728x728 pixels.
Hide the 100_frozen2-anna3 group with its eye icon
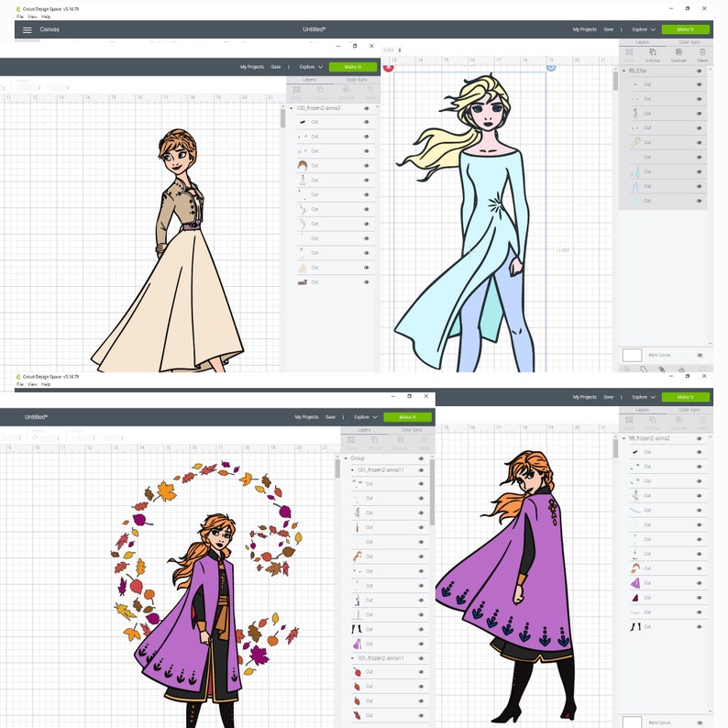click(367, 107)
